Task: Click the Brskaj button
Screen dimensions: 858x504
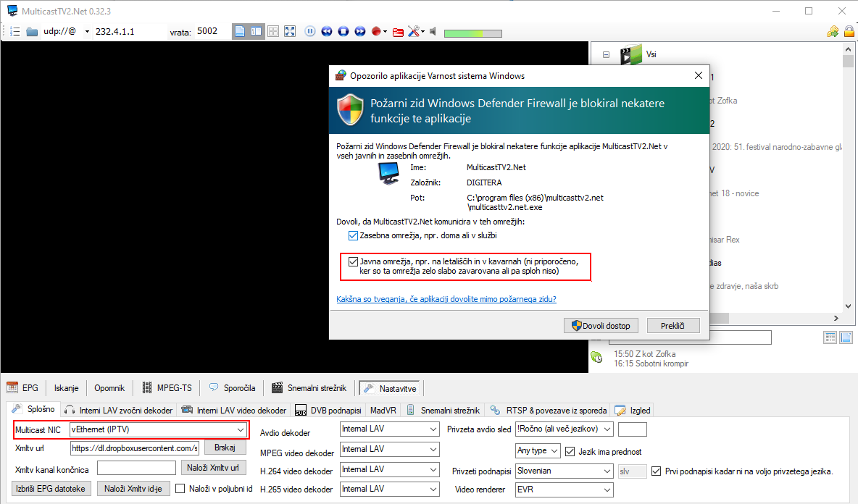Action: (x=225, y=448)
